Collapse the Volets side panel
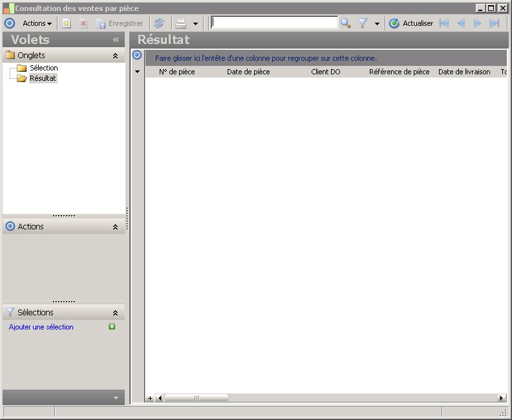The image size is (512, 420). pos(116,39)
